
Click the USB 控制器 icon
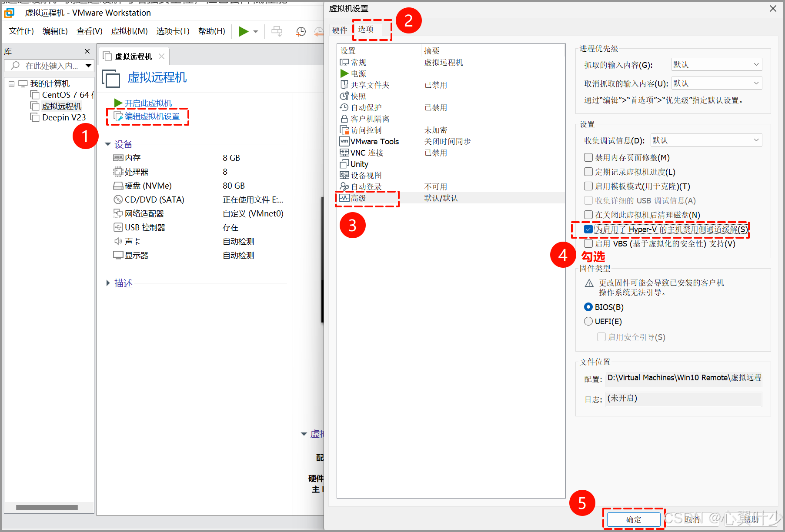click(x=118, y=227)
